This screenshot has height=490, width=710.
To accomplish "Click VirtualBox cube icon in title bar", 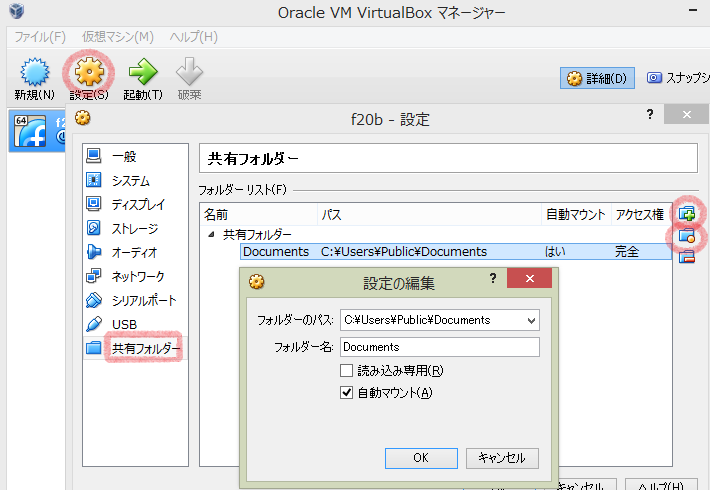I will pos(17,11).
